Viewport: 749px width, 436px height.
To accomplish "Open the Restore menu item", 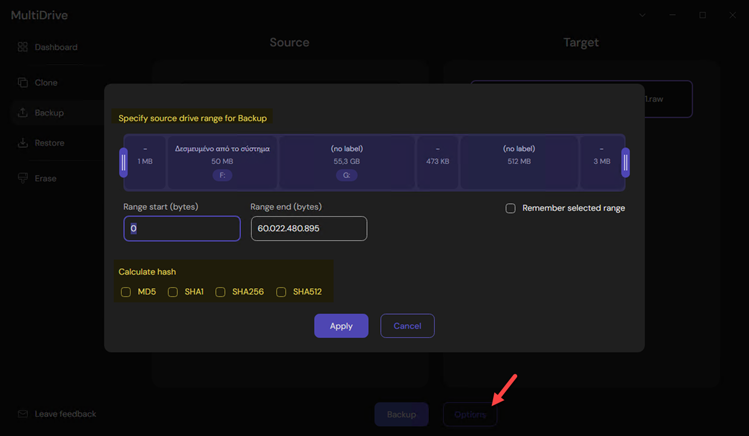I will pos(49,143).
